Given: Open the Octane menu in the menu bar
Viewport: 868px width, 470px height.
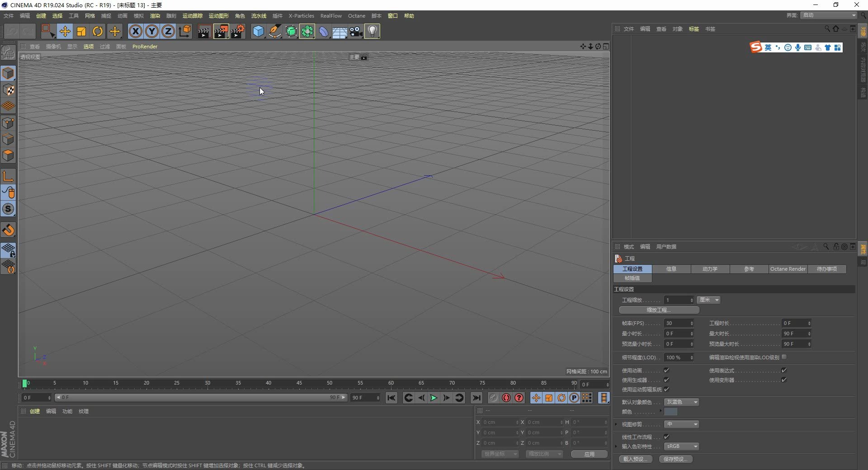Looking at the screenshot, I should pos(356,15).
